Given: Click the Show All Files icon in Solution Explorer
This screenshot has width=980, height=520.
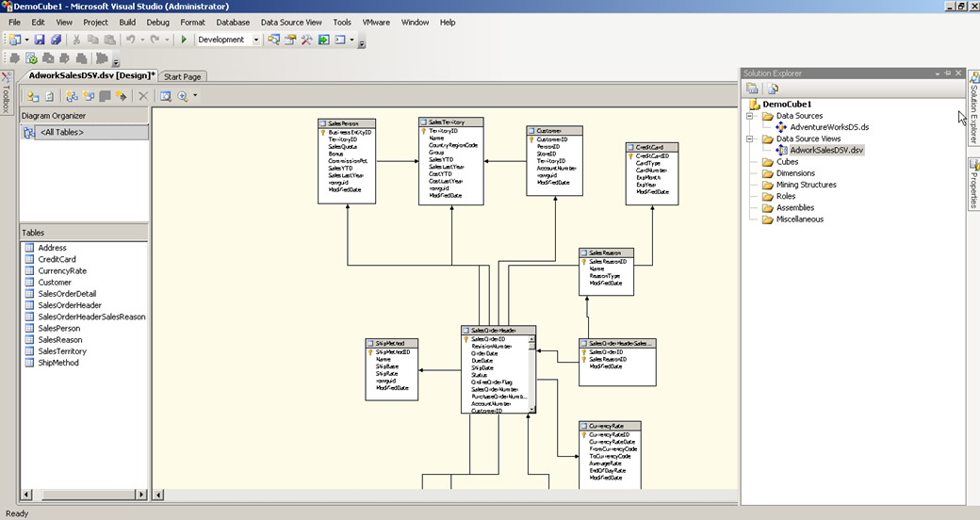Looking at the screenshot, I should coord(773,89).
